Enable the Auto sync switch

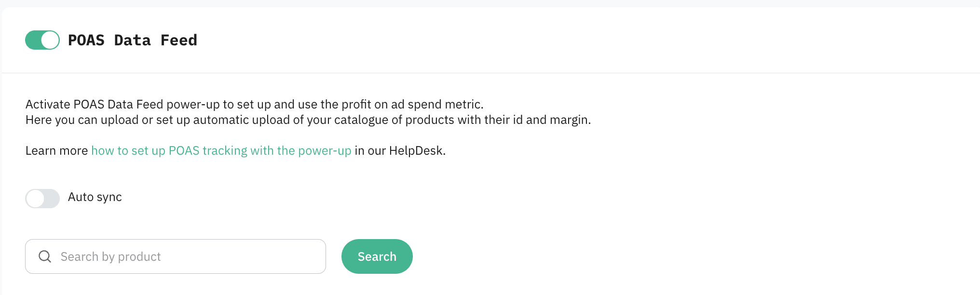click(42, 198)
